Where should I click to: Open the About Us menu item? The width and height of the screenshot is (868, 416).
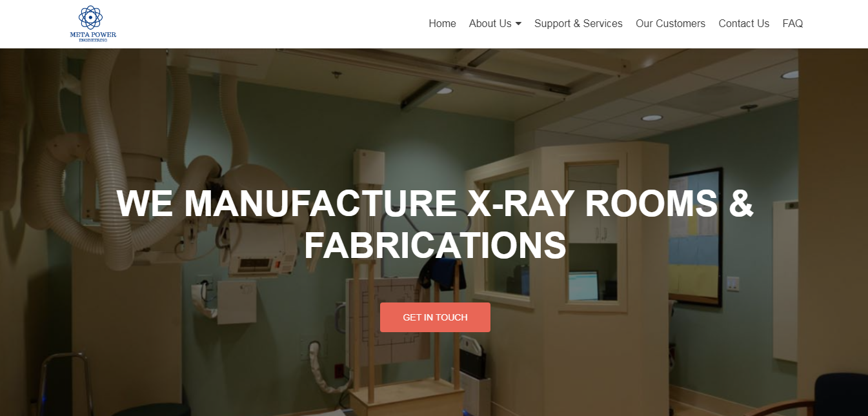click(490, 23)
